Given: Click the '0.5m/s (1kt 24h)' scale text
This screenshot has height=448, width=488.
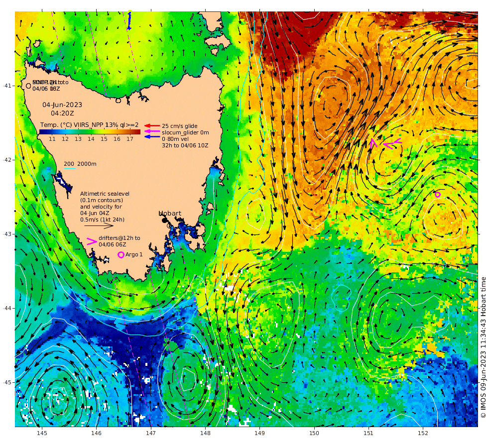Looking at the screenshot, I should click(102, 220).
